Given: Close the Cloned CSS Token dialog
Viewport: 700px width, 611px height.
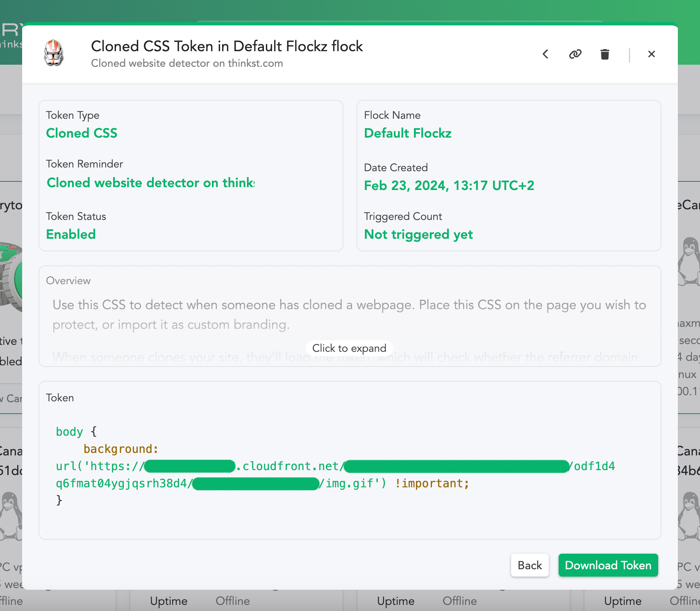Looking at the screenshot, I should pyautogui.click(x=651, y=54).
